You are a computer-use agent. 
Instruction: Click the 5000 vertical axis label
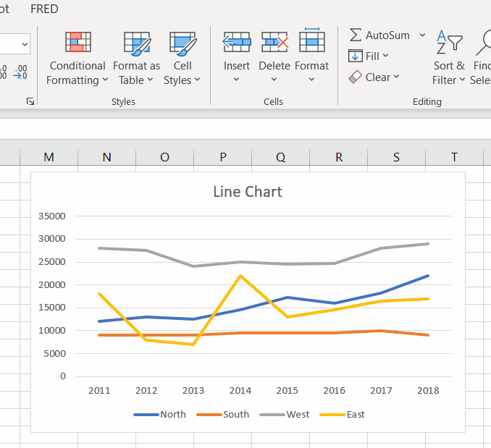[54, 353]
